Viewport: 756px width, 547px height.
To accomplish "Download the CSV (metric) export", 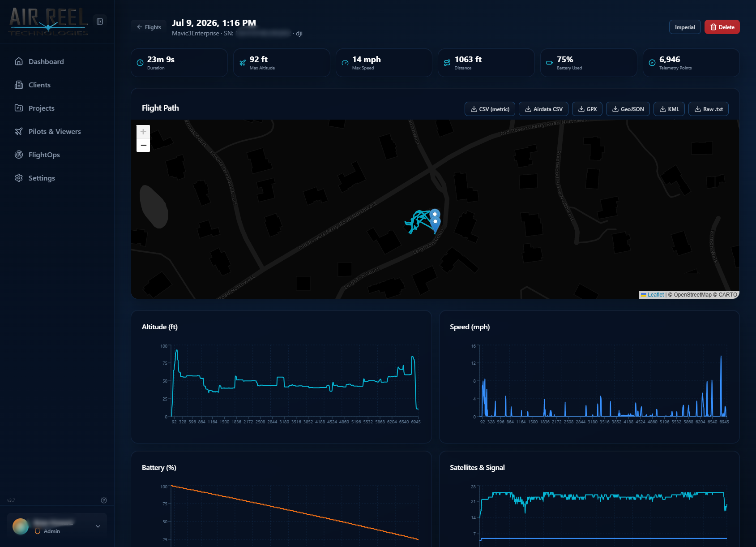I will coord(490,109).
